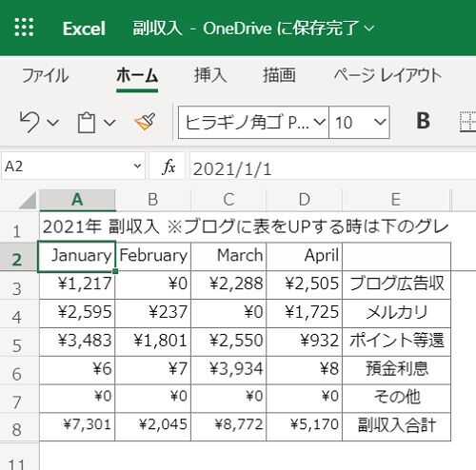Click the Select All corner triangle
This screenshot has height=470, width=476.
coord(28,201)
